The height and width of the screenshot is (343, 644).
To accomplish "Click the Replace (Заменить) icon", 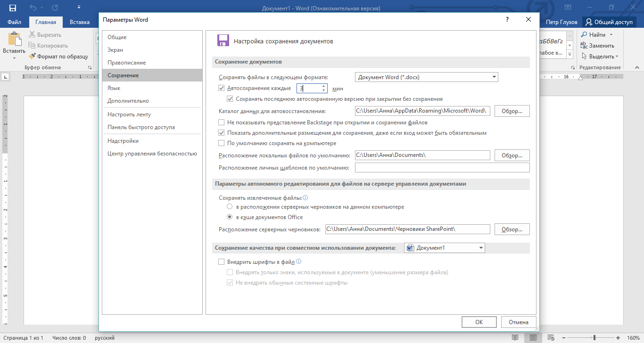I will (x=584, y=46).
